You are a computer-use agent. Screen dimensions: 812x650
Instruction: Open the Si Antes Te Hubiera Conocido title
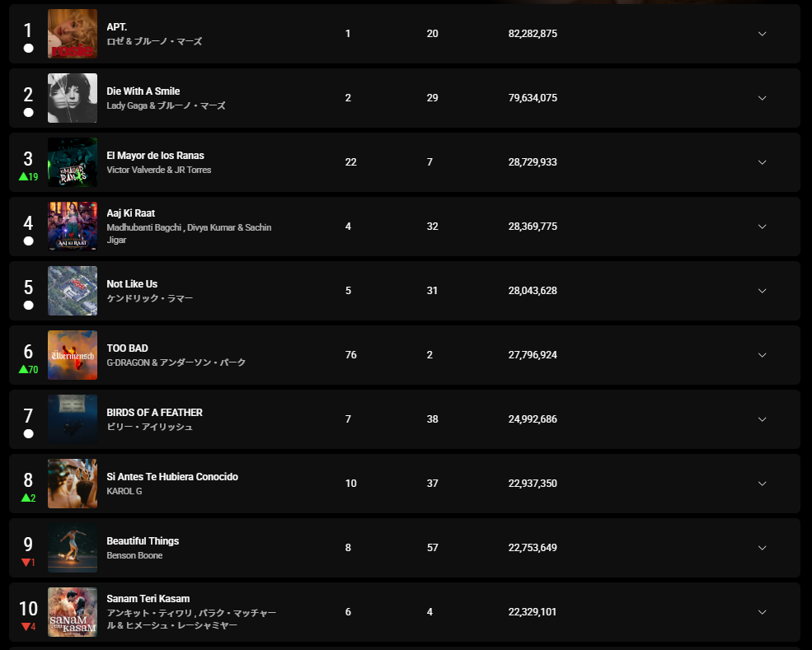coord(172,477)
